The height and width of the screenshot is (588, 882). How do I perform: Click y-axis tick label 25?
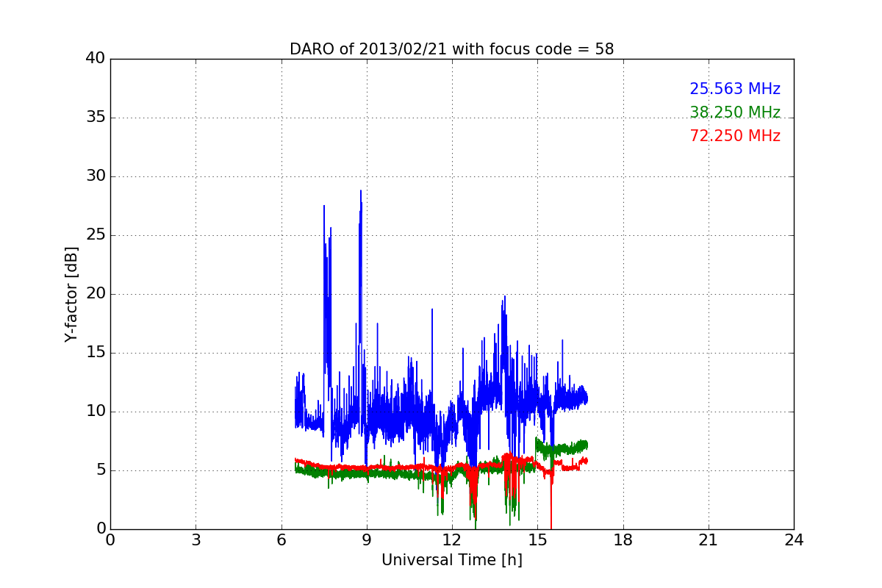click(96, 235)
